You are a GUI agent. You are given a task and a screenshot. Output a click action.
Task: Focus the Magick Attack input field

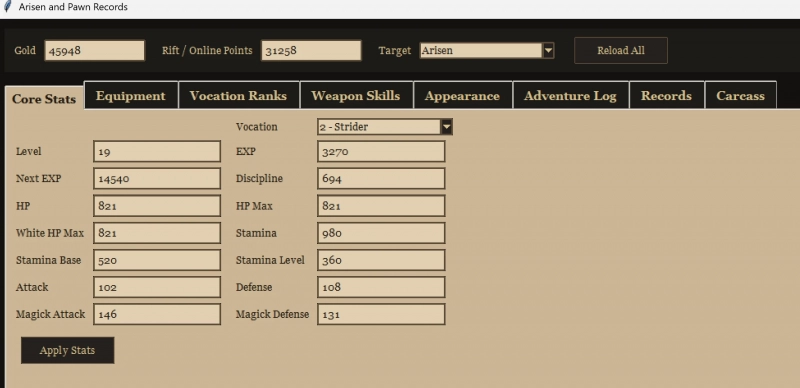(x=157, y=314)
